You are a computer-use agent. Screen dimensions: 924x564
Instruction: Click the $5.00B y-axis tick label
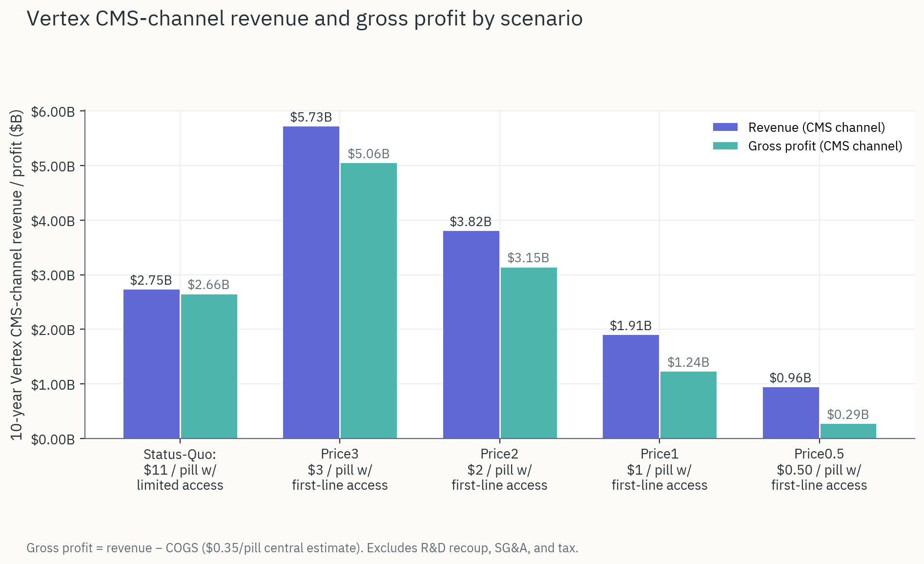(x=53, y=167)
